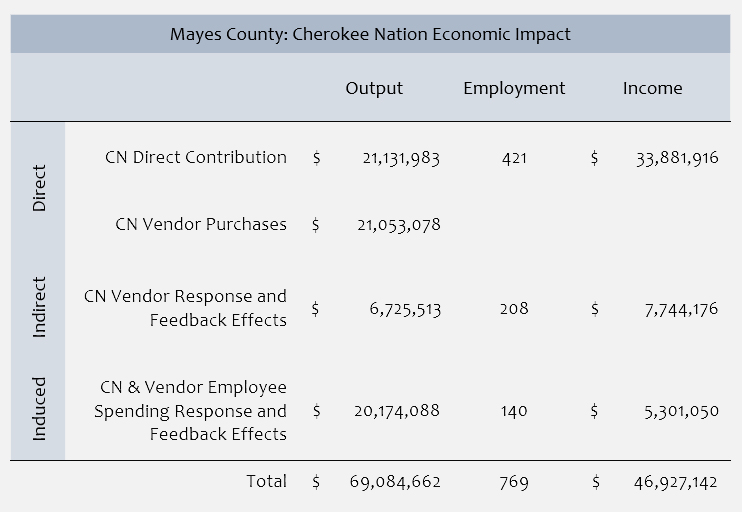This screenshot has height=512, width=742.
Task: Select the Income column header
Action: coord(652,88)
